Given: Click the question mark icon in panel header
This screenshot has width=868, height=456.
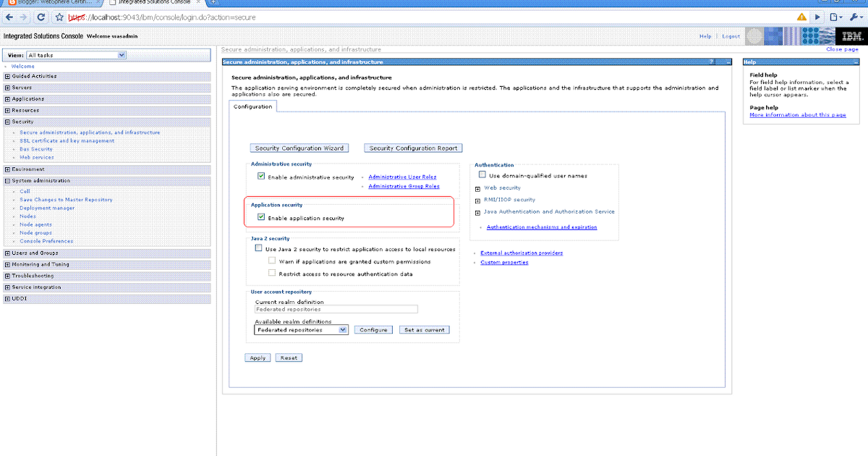Looking at the screenshot, I should pos(712,62).
